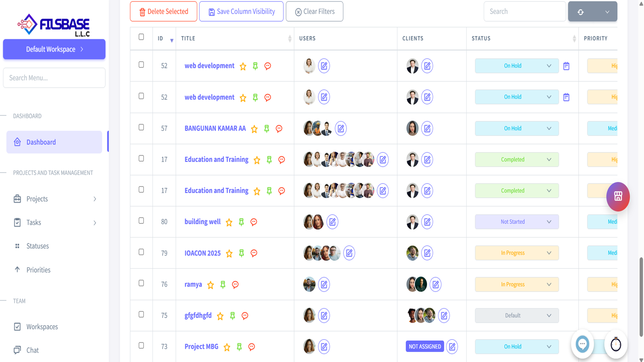Select checkbox for project ID 57
This screenshot has height=362, width=644.
(141, 127)
